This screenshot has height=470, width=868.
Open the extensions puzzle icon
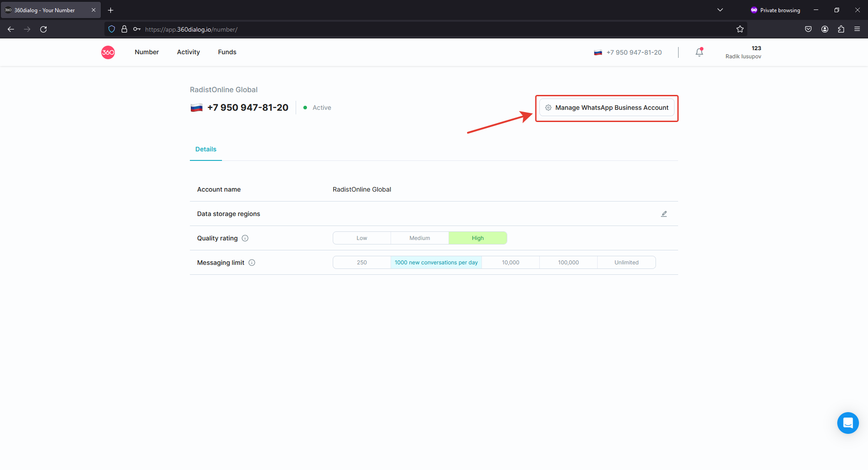click(x=841, y=29)
